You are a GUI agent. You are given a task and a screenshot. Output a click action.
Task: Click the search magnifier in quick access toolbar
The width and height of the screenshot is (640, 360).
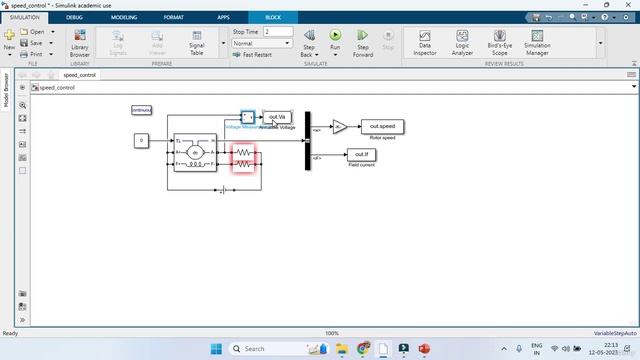pyautogui.click(x=572, y=17)
